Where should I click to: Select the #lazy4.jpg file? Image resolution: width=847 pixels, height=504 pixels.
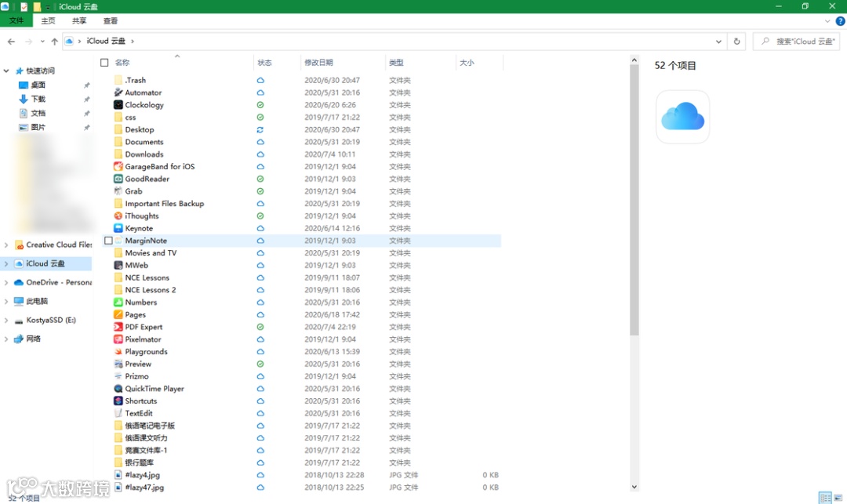pos(143,475)
